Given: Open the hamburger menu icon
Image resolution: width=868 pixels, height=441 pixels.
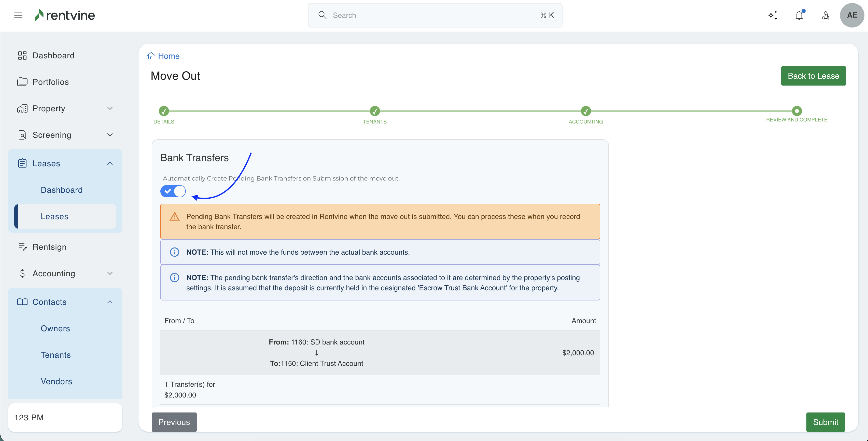Looking at the screenshot, I should click(18, 15).
